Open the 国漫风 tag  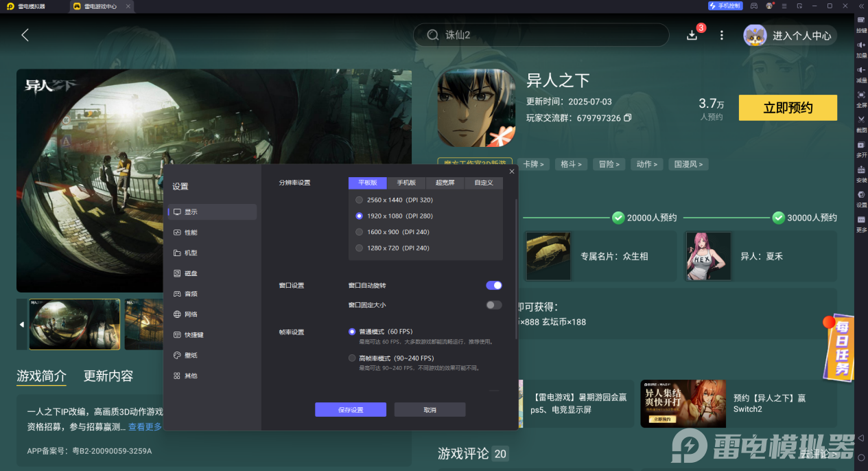(688, 164)
